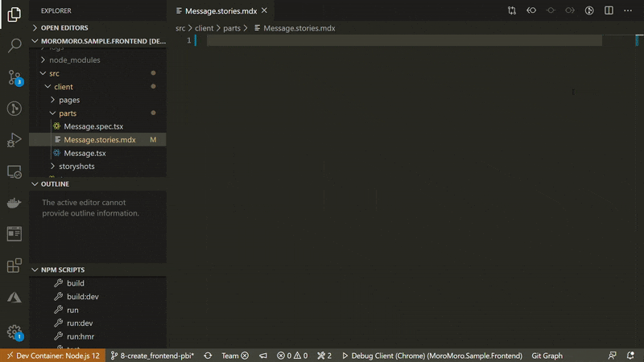Click src in the breadcrumb

pyautogui.click(x=180, y=28)
